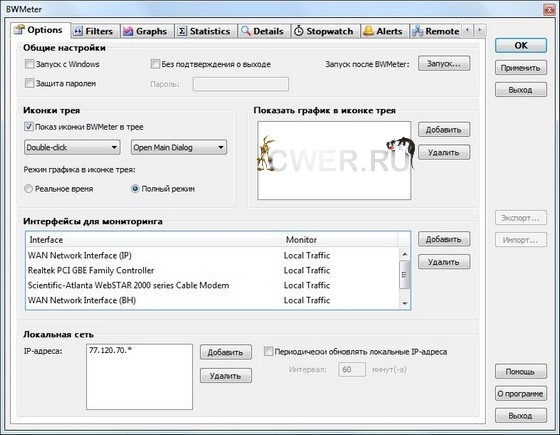The height and width of the screenshot is (435, 560).
Task: Click interface list scrollbar up arrow
Action: click(405, 254)
